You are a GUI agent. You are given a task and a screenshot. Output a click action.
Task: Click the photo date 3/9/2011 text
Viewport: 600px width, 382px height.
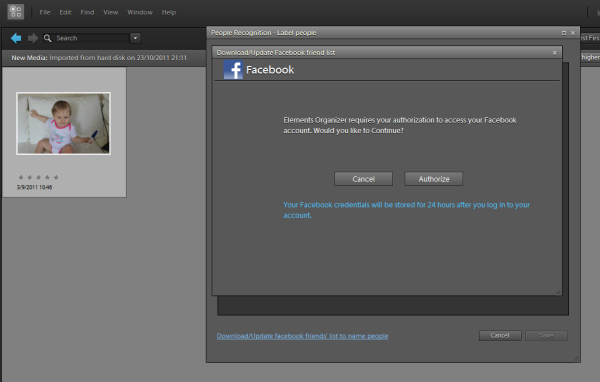click(34, 187)
